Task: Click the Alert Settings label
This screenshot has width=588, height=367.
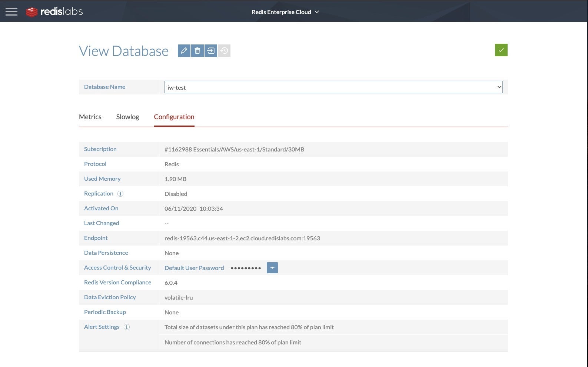Action: tap(102, 327)
